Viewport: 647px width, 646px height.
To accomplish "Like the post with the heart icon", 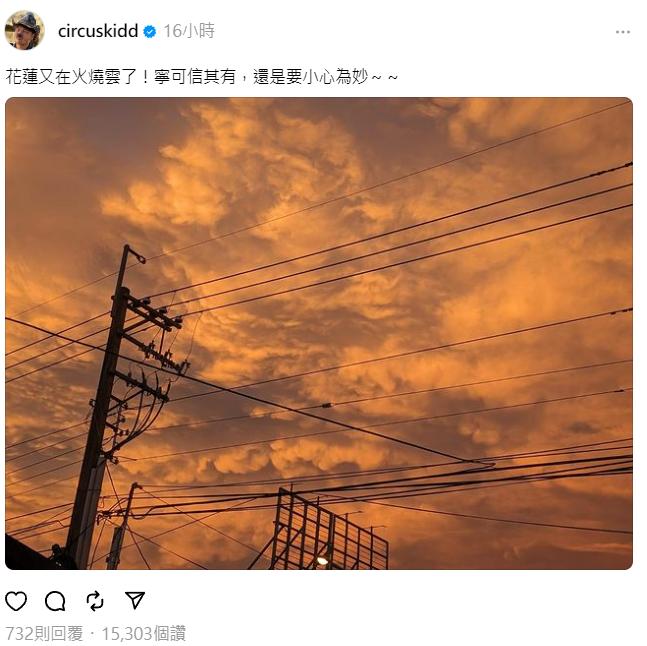I will point(16,601).
